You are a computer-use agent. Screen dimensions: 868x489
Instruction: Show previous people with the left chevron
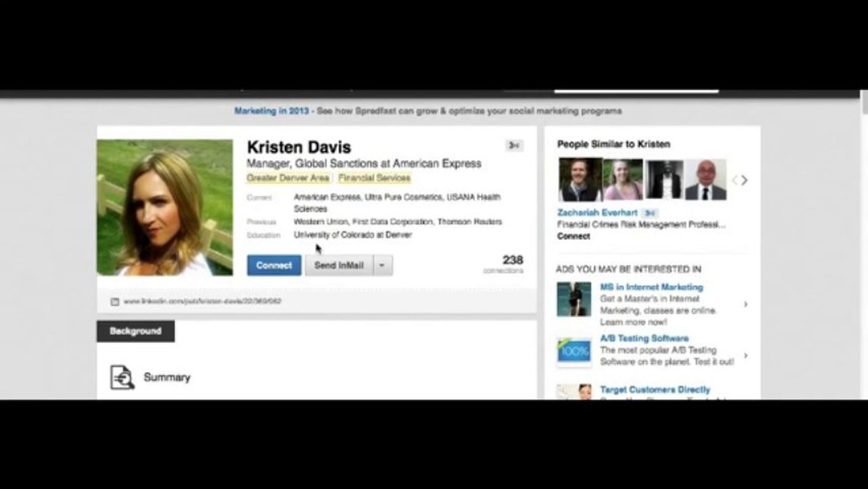734,181
